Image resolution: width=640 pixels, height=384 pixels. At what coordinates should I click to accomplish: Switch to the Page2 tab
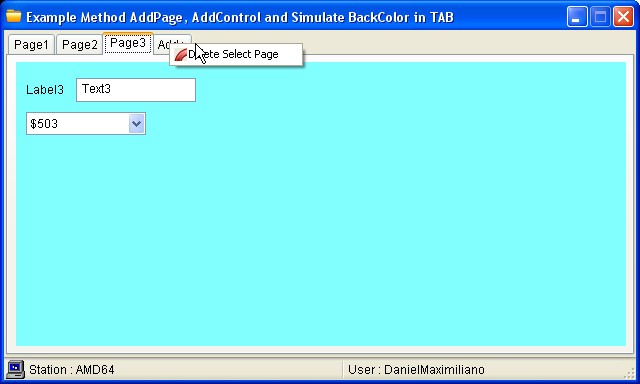[x=80, y=44]
